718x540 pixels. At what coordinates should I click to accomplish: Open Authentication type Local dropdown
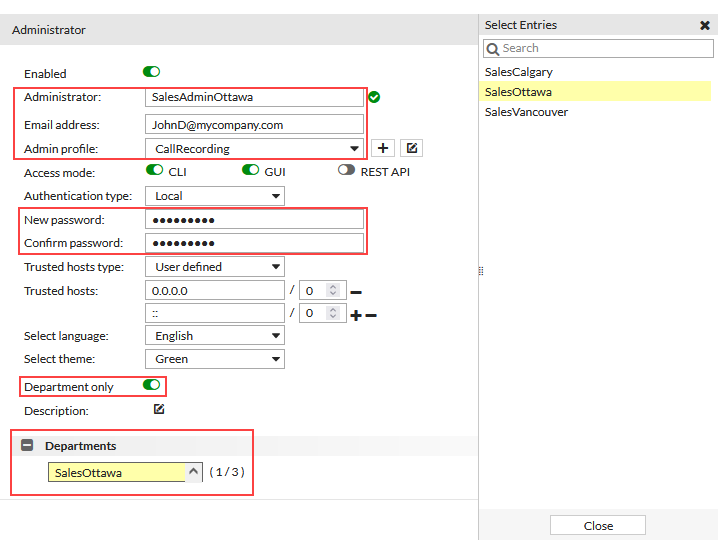(215, 196)
